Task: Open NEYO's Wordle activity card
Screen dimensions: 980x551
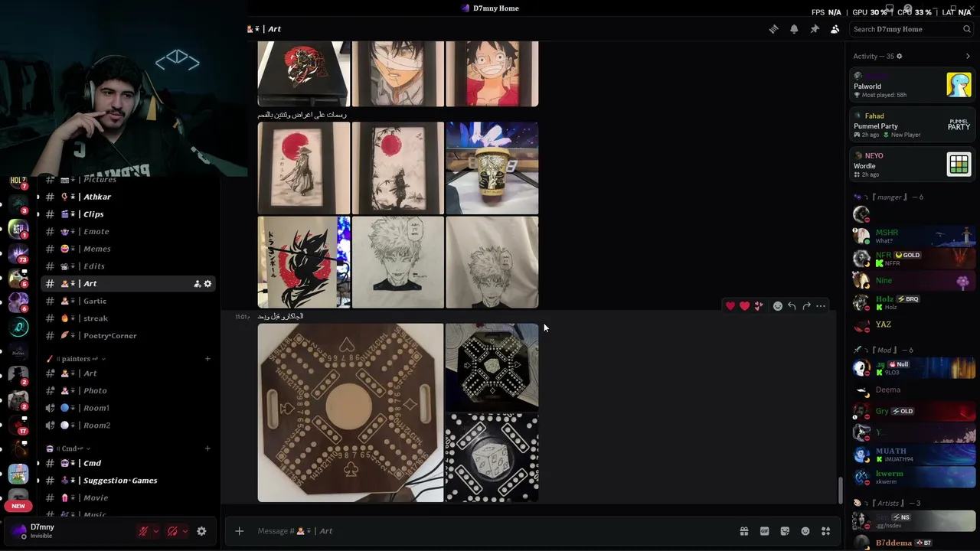Action: [913, 164]
